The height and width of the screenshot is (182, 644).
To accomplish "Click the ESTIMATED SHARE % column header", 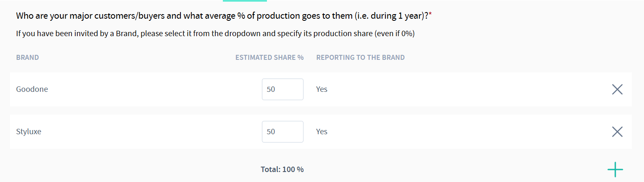I will (269, 57).
